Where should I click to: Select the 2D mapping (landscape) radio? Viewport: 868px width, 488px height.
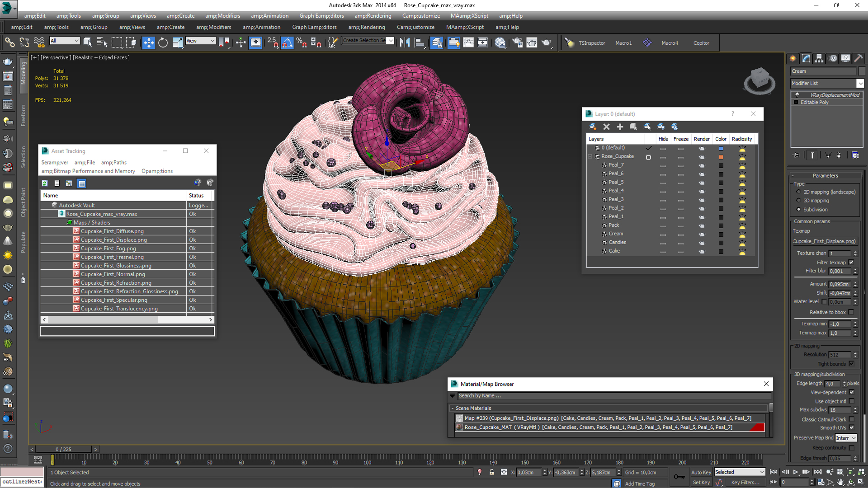click(798, 192)
